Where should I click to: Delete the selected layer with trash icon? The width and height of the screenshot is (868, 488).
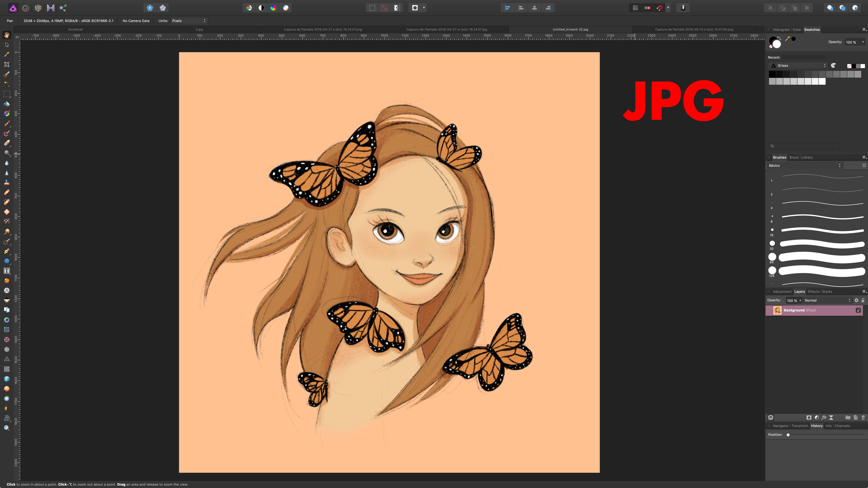click(863, 418)
